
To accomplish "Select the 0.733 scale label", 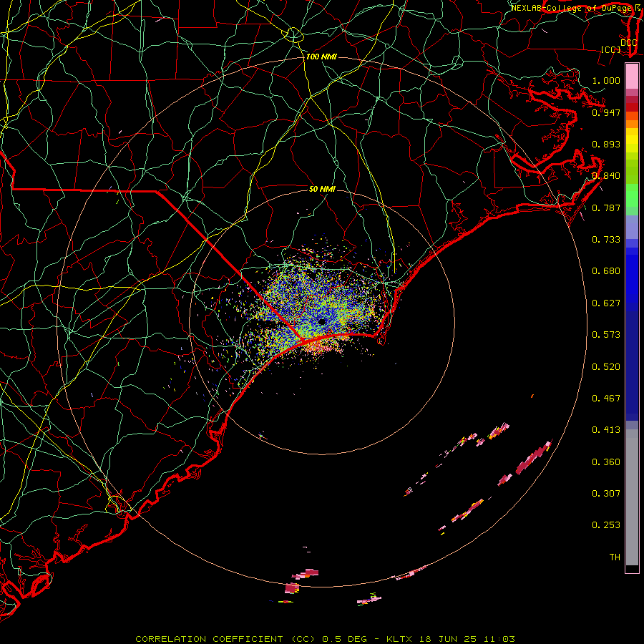I will pyautogui.click(x=606, y=239).
